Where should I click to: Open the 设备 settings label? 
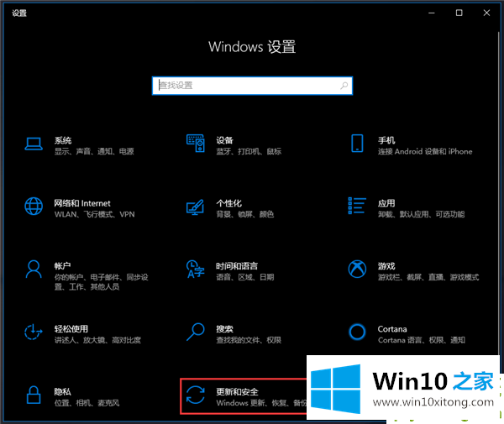pyautogui.click(x=224, y=140)
